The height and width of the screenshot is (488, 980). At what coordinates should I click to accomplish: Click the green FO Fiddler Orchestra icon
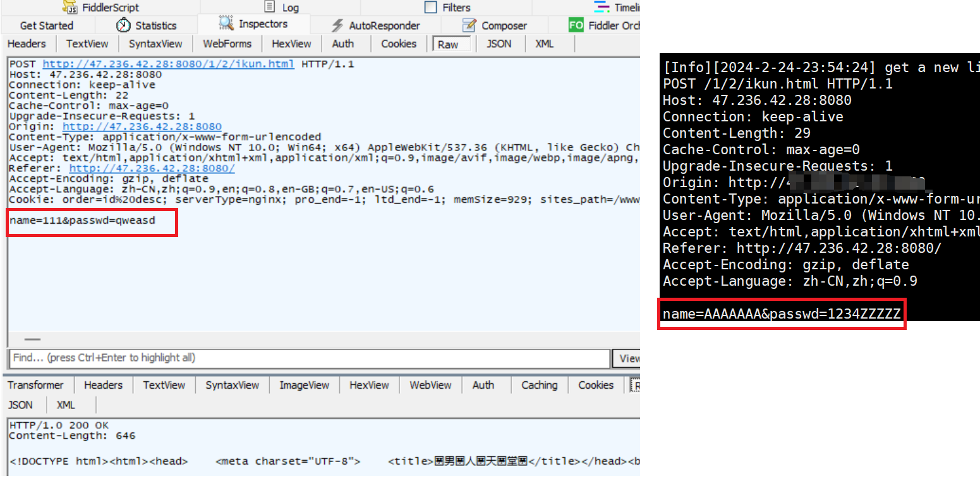tap(576, 25)
